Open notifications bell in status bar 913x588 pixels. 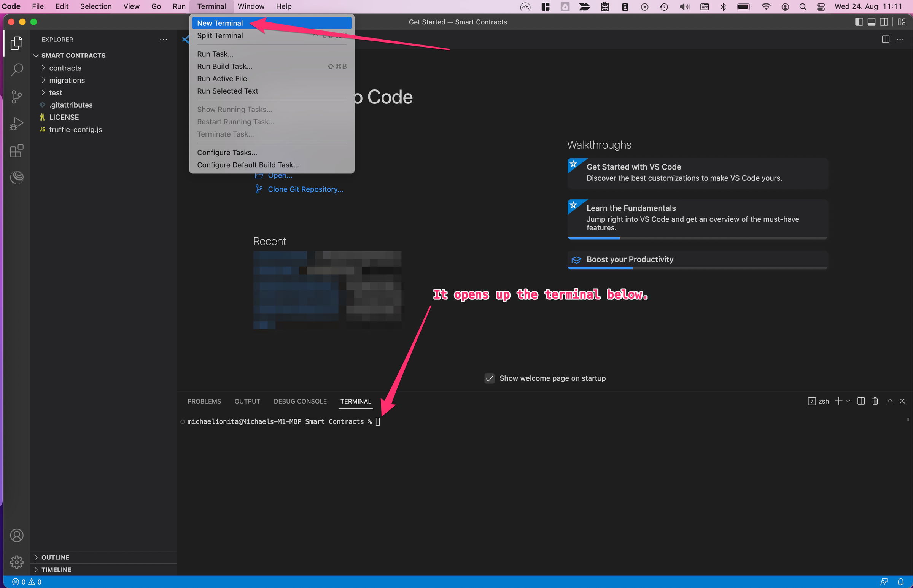900,582
